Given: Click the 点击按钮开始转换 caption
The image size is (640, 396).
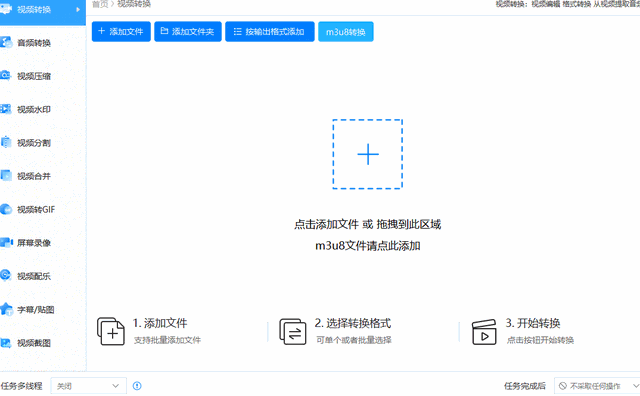Looking at the screenshot, I should tap(540, 340).
